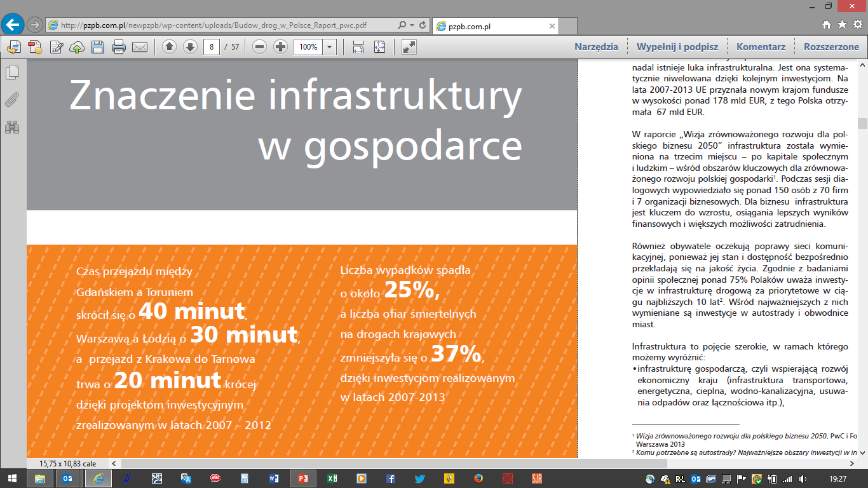Click the page number field showing 8
868x488 pixels.
[211, 46]
